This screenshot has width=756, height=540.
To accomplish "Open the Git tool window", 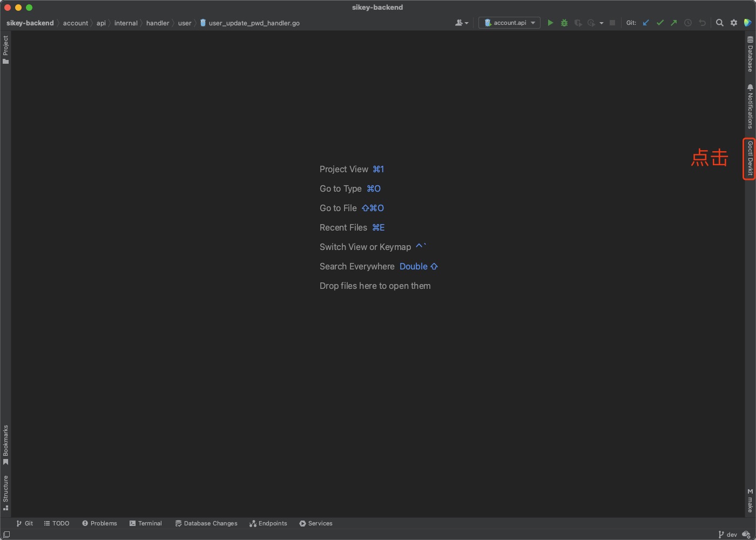I will pos(25,523).
